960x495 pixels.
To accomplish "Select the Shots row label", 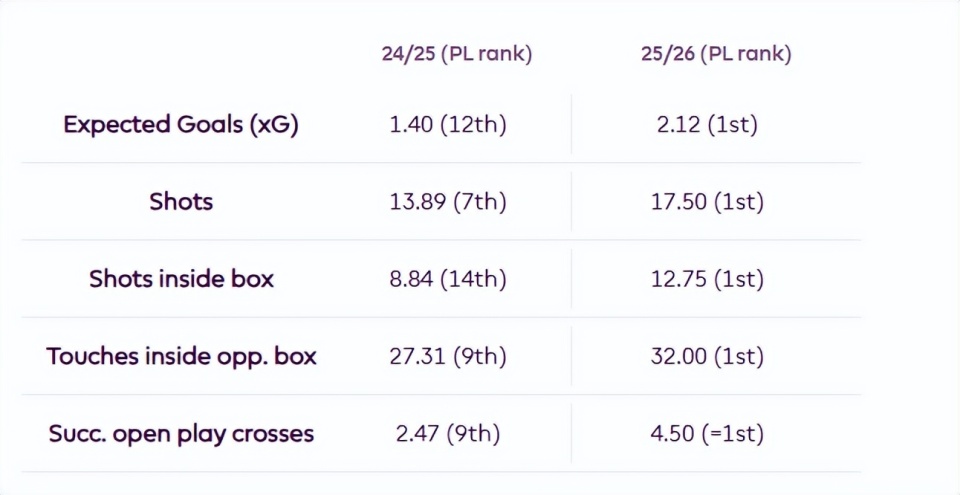I will click(181, 201).
